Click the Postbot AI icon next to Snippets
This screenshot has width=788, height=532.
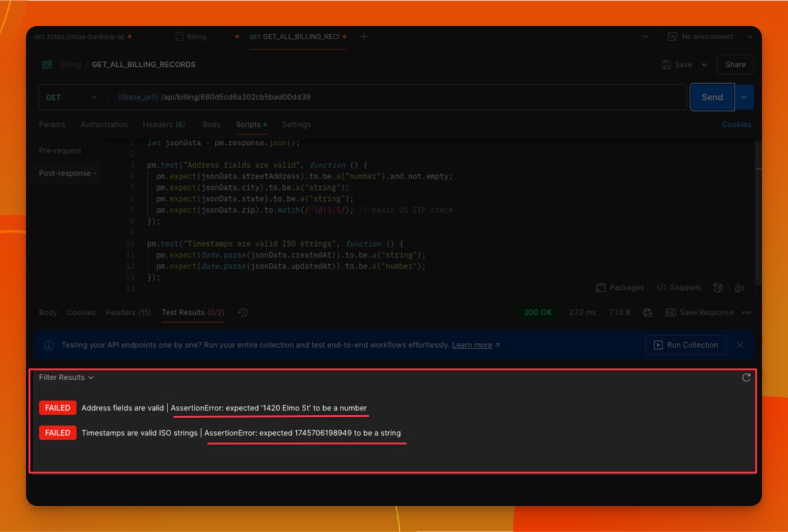(718, 288)
